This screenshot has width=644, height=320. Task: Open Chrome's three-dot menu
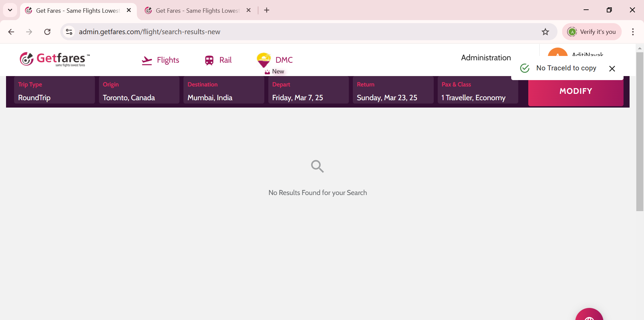633,32
